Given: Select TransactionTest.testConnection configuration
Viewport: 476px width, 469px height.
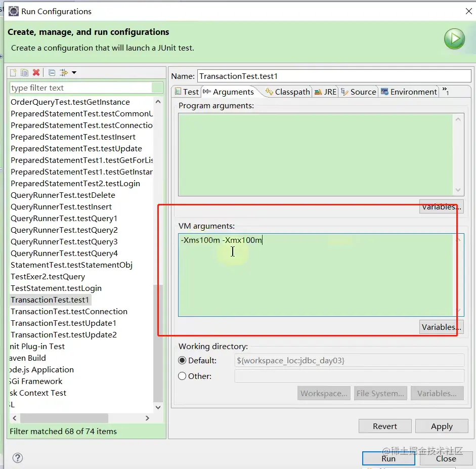Looking at the screenshot, I should (x=69, y=312).
